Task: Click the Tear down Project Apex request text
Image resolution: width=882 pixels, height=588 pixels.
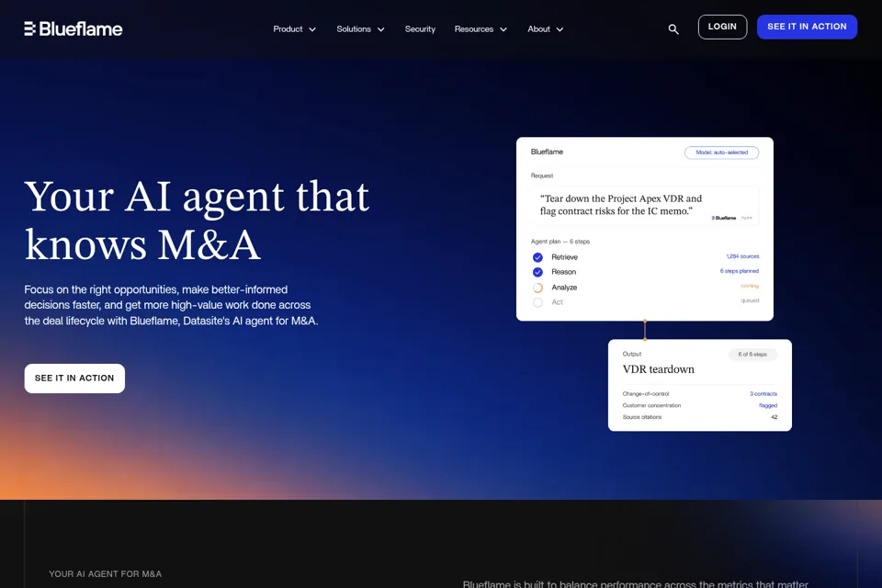Action: pyautogui.click(x=621, y=205)
